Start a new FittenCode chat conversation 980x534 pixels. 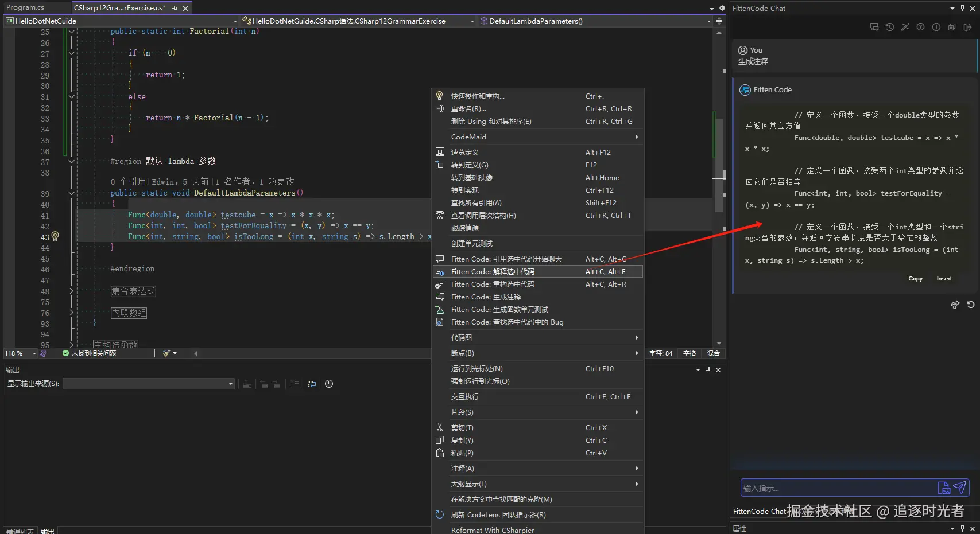click(874, 27)
